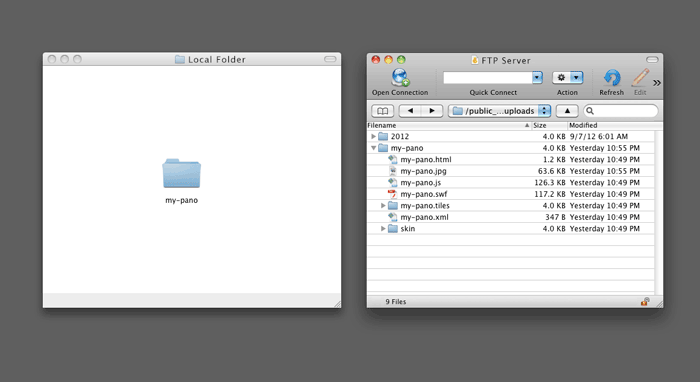Click the 347 B size value
Screen dimensions: 700x382
point(555,217)
